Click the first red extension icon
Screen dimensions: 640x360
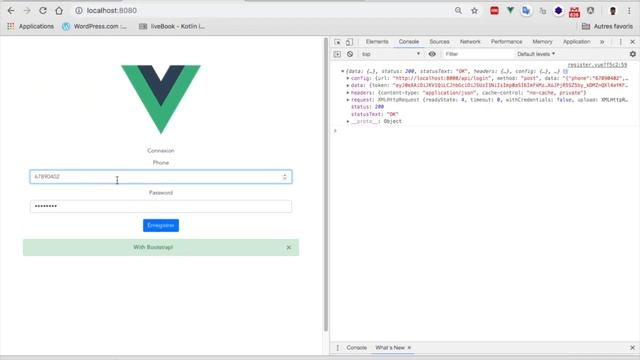[494, 11]
